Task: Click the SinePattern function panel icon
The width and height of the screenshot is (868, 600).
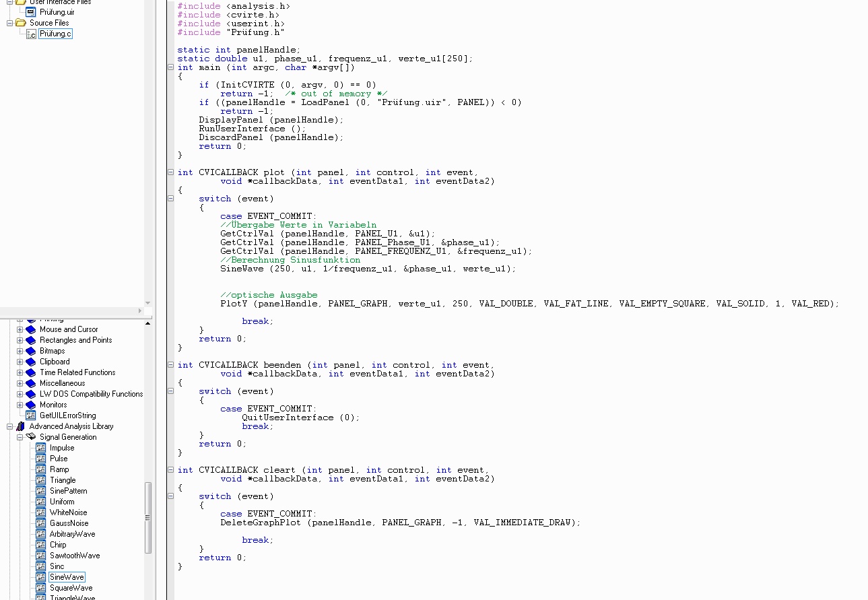Action: click(41, 491)
